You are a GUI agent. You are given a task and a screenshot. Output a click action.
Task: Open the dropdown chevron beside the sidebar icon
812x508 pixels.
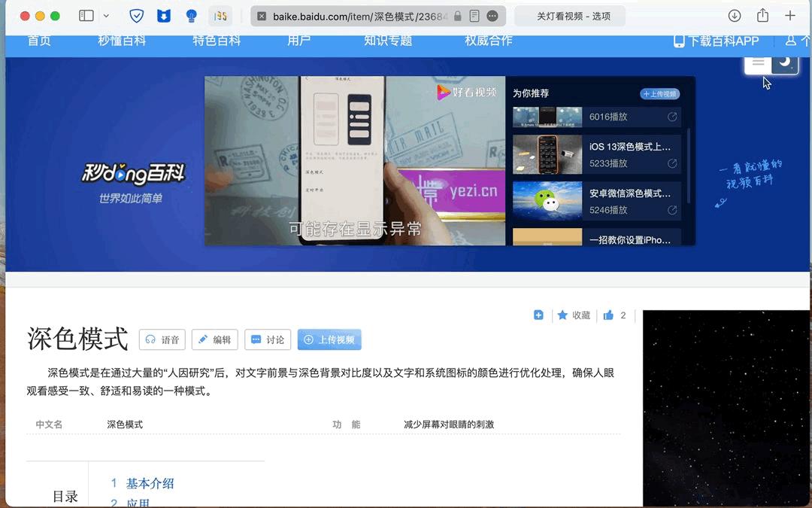105,15
